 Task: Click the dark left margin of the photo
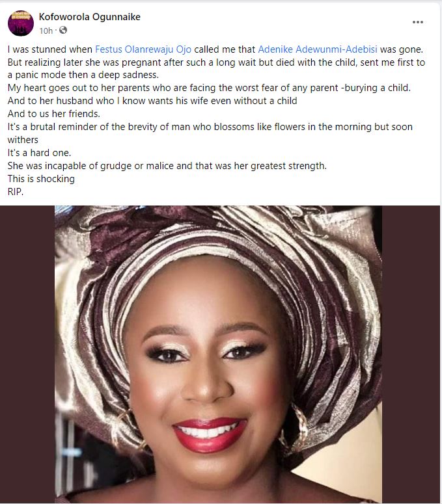27,354
